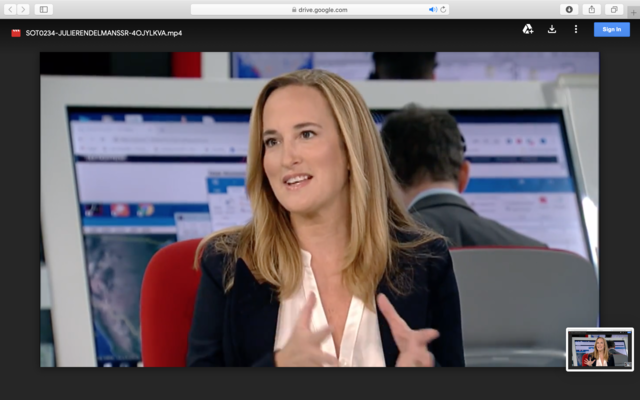Click the picture-in-picture preview thumbnail
This screenshot has width=640, height=400.
click(600, 349)
